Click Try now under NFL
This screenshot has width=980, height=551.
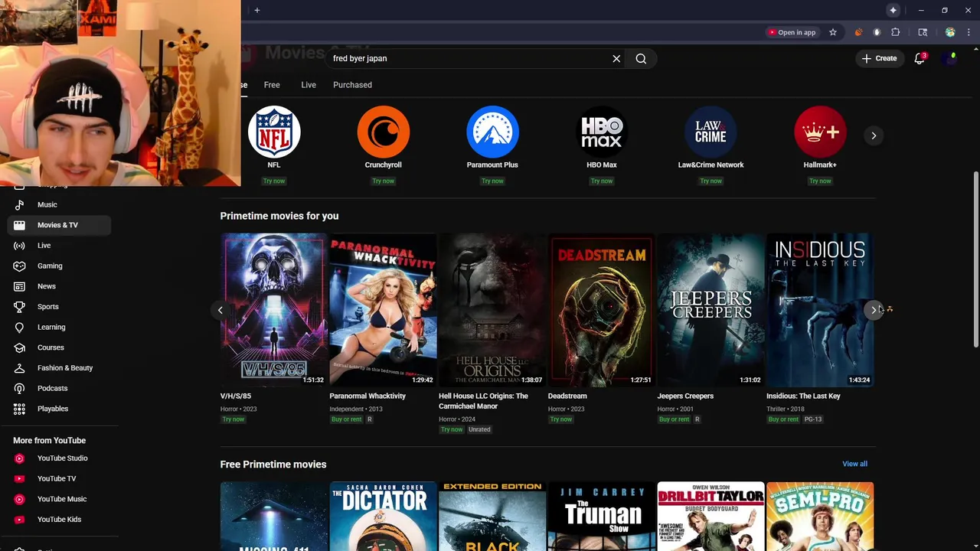click(x=274, y=181)
